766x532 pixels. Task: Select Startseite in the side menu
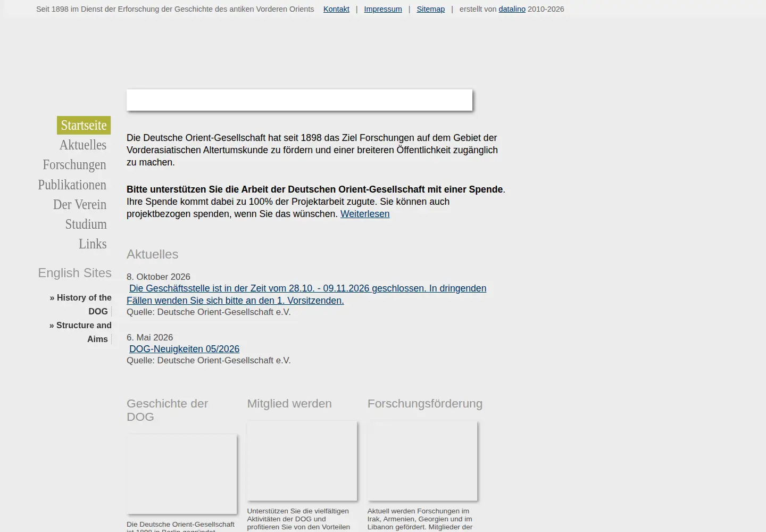coord(84,125)
